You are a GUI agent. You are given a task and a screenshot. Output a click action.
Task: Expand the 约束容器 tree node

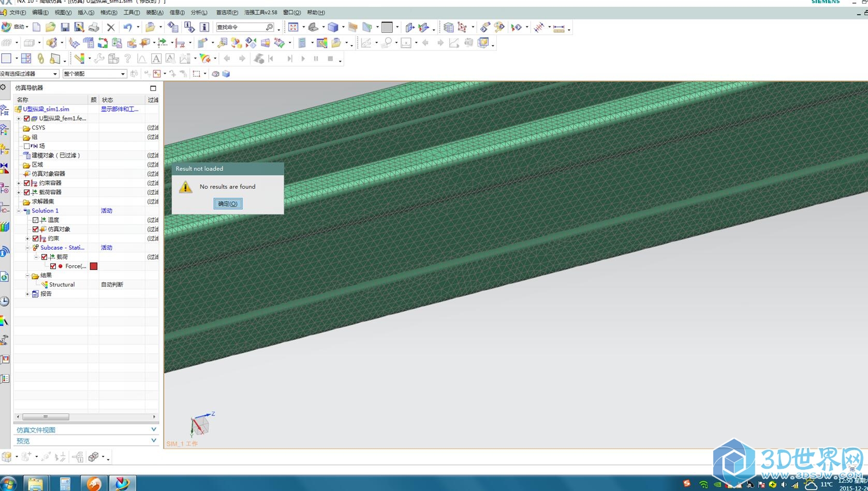pos(19,183)
